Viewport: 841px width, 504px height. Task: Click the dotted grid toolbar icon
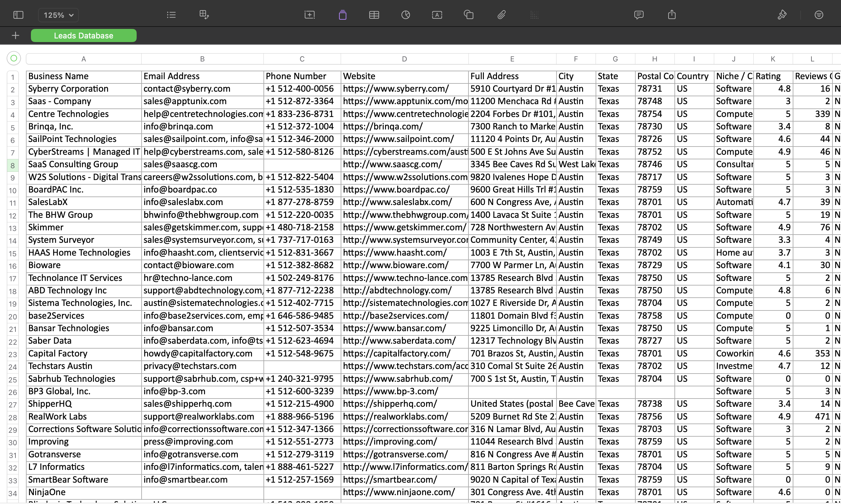coord(534,15)
